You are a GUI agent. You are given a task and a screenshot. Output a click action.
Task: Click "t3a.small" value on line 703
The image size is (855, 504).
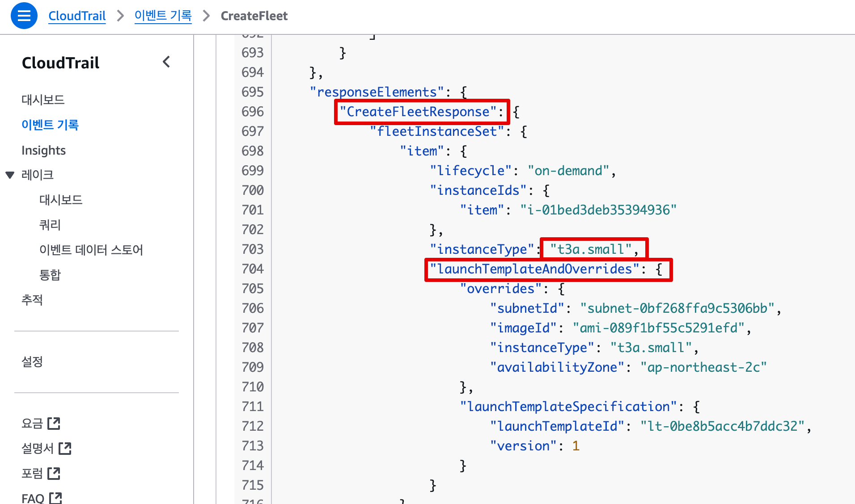coord(591,249)
